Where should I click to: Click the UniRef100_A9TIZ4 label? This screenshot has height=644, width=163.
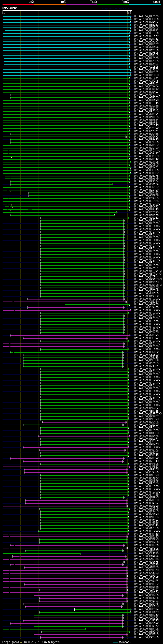[146, 78]
